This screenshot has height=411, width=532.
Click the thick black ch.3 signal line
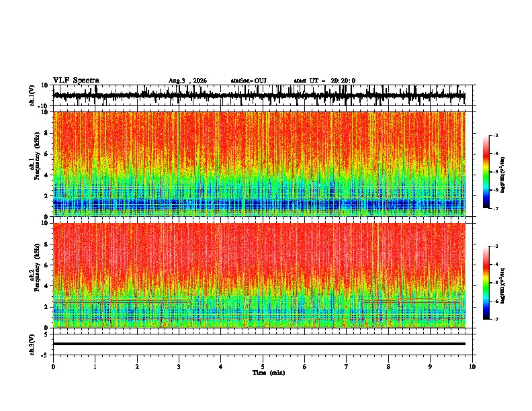coord(259,344)
